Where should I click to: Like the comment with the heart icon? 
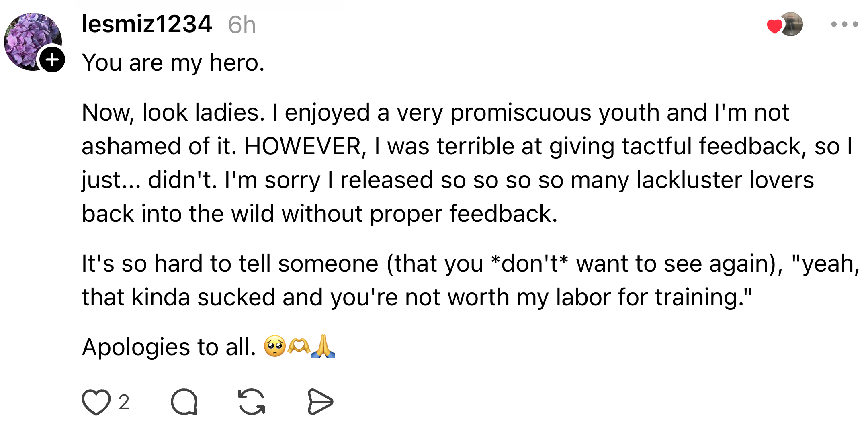point(96,402)
